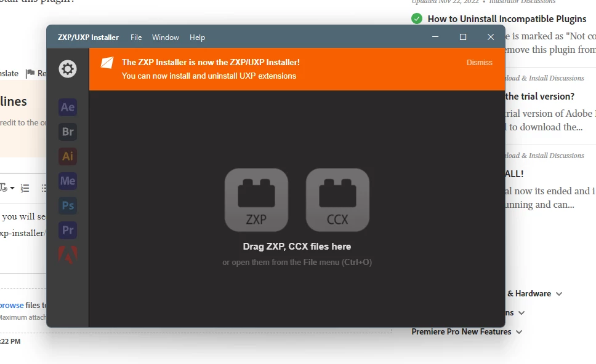Screen dimensions: 596x364
Task: Select Premiere Pro (Pr) in sidebar
Action: pos(68,230)
